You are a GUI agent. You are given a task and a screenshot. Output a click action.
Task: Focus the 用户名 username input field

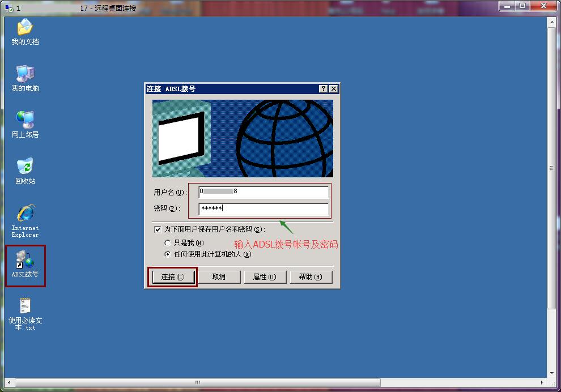(263, 191)
